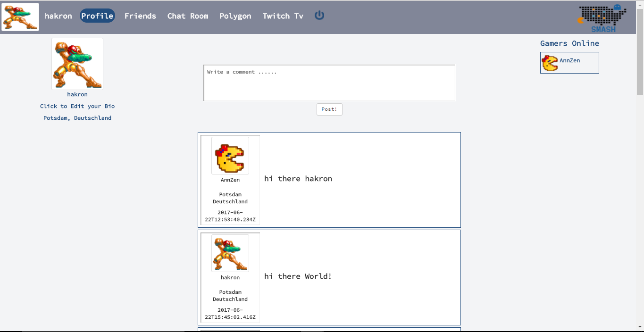
Task: Log out using the power icon
Action: click(319, 15)
